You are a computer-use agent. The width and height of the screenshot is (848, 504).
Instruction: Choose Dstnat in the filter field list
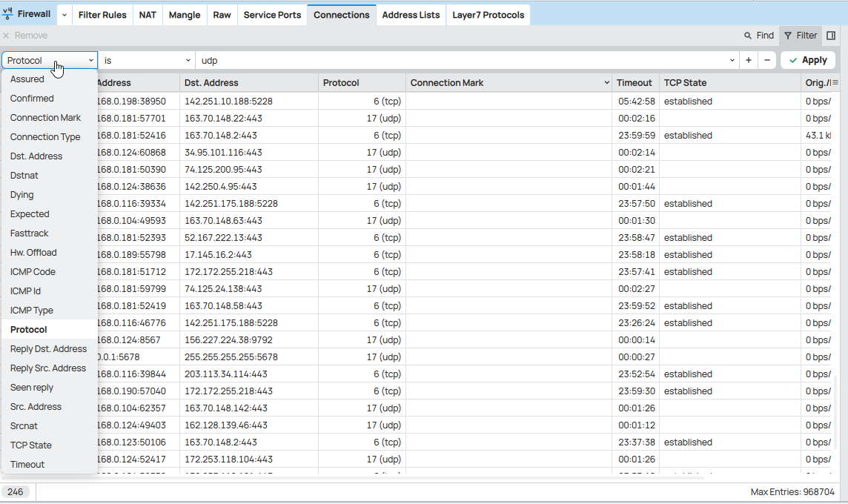coord(49,175)
